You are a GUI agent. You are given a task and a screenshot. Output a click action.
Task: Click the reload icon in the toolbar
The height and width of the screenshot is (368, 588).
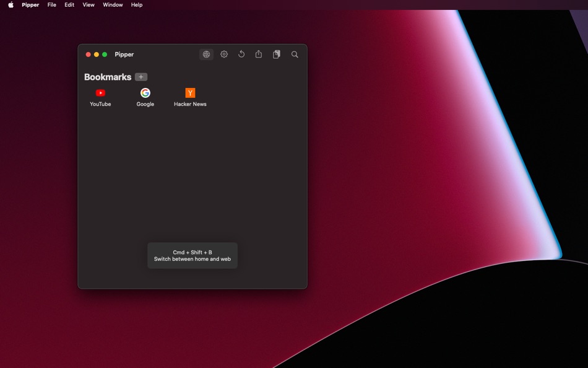tap(241, 54)
